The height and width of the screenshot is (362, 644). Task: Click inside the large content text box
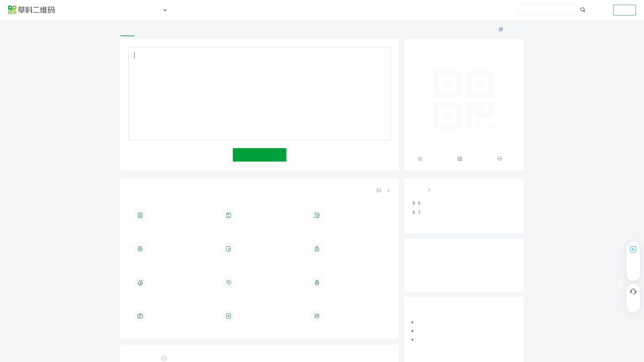260,94
